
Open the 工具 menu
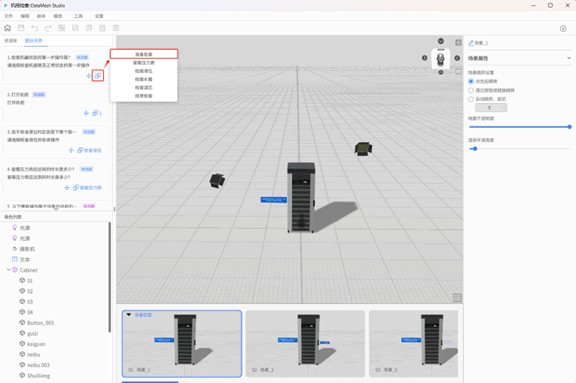tap(78, 16)
